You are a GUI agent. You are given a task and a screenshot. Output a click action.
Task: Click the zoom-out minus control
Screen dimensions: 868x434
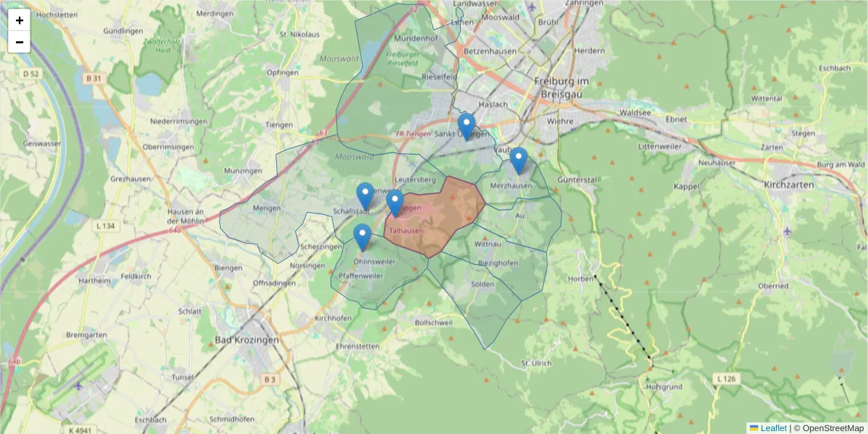(x=19, y=42)
